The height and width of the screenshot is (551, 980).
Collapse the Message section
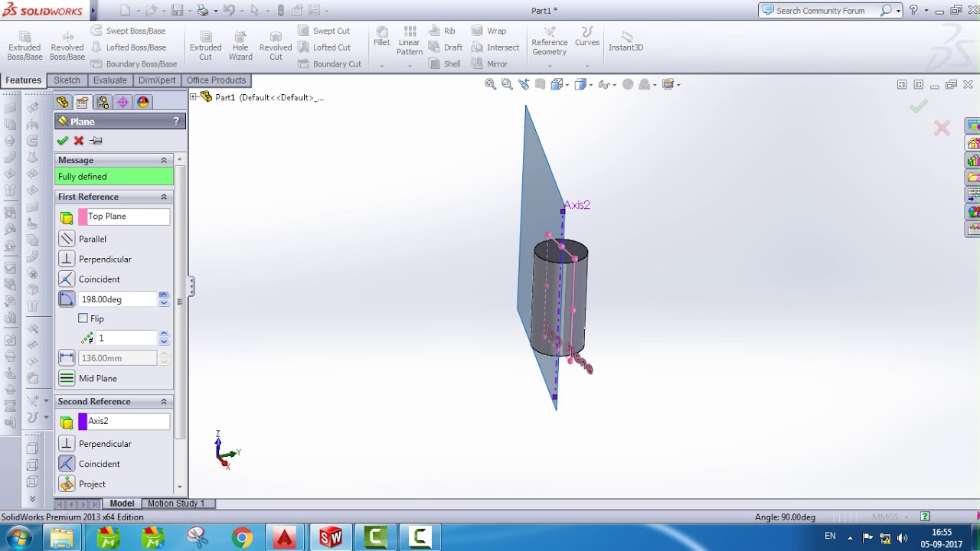click(x=163, y=160)
